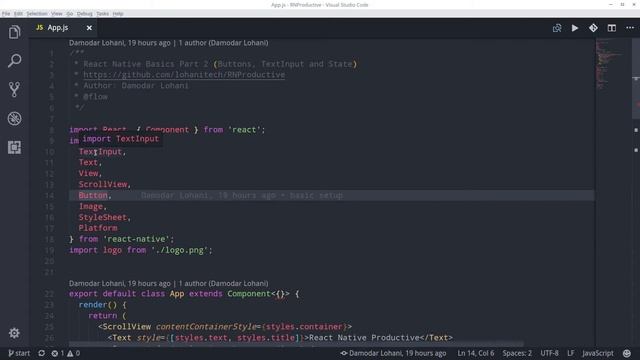Open the errors and warnings count in the status bar
Image resolution: width=640 pixels, height=360 pixels.
click(x=65, y=353)
